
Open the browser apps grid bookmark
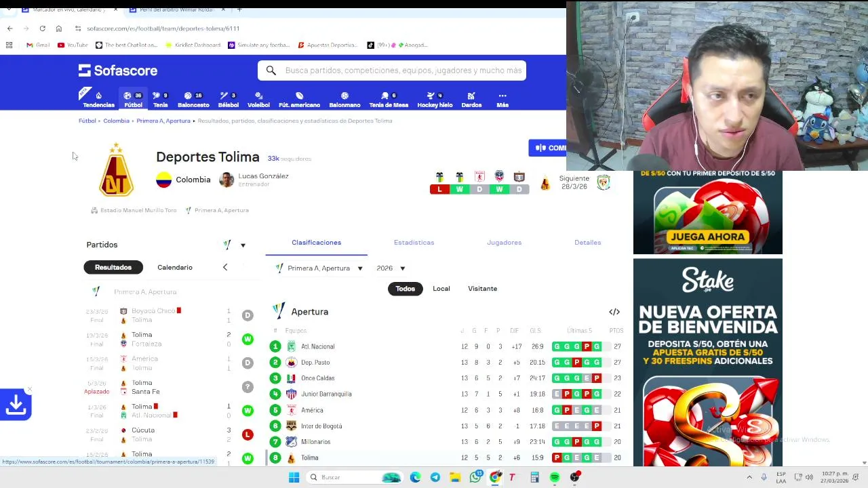click(x=9, y=45)
